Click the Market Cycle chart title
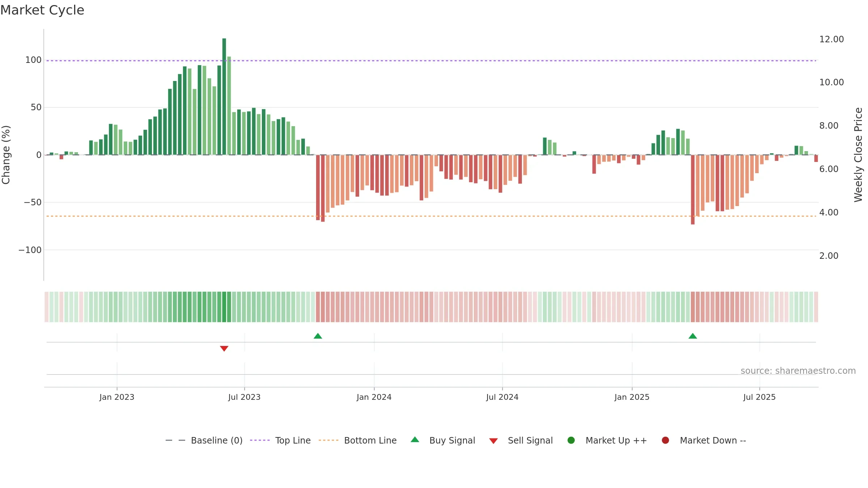Image resolution: width=868 pixels, height=488 pixels. 42,10
